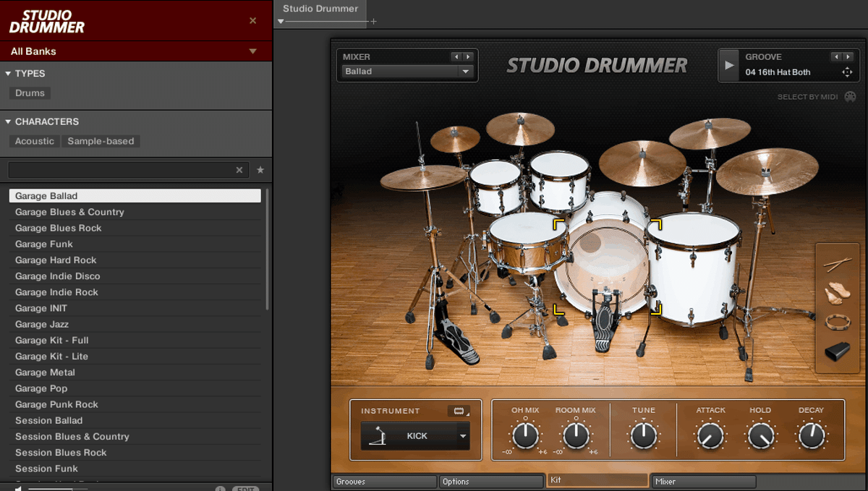Click the kick pedal instrument icon
Viewport: 868px width, 491px height.
click(x=378, y=436)
